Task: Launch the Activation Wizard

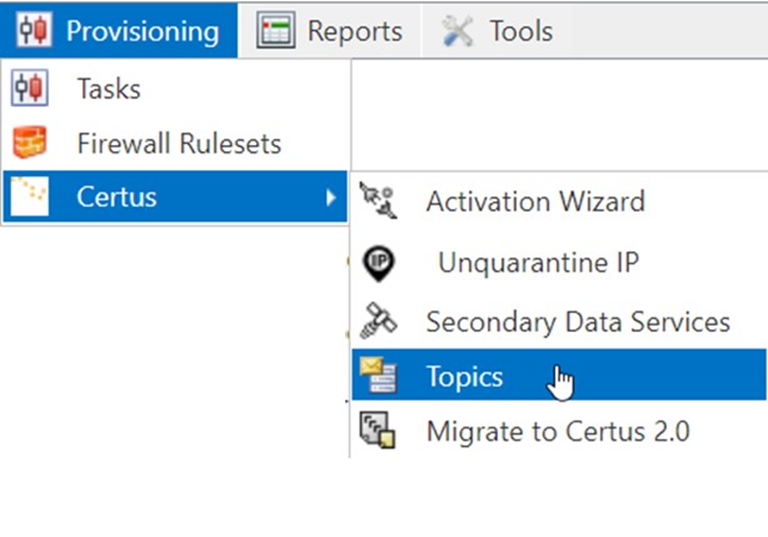Action: [534, 201]
